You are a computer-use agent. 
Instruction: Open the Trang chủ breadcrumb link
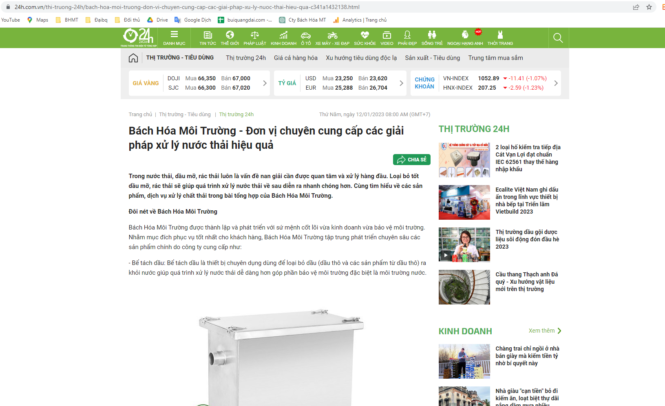(x=140, y=114)
